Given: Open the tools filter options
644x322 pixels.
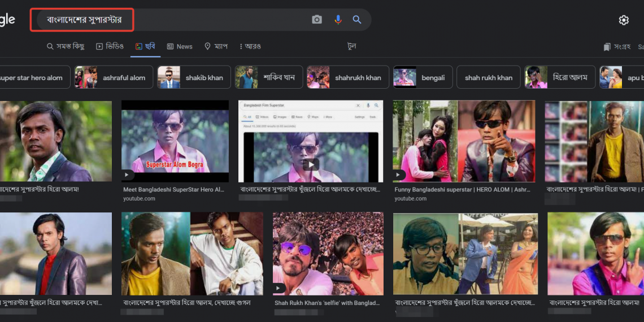Looking at the screenshot, I should pos(352,46).
